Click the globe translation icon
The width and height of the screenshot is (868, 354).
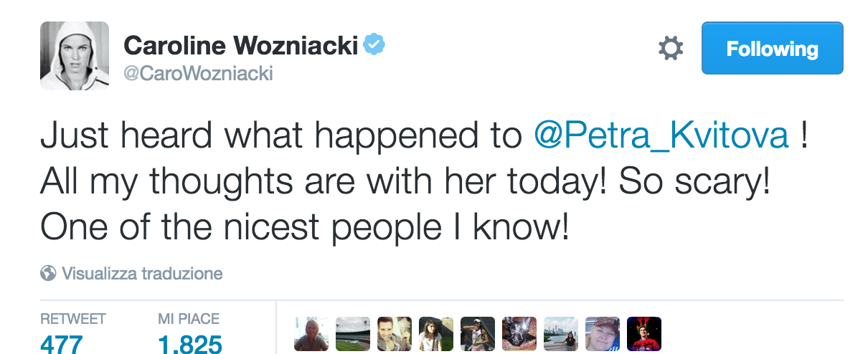coord(49,273)
